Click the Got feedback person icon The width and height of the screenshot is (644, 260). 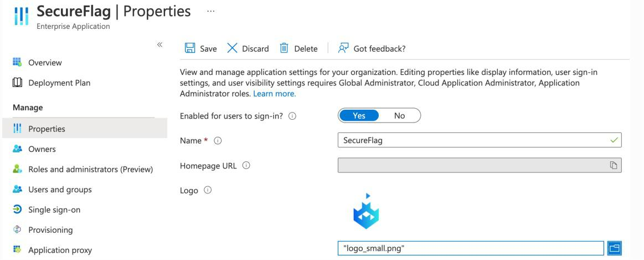tap(343, 48)
